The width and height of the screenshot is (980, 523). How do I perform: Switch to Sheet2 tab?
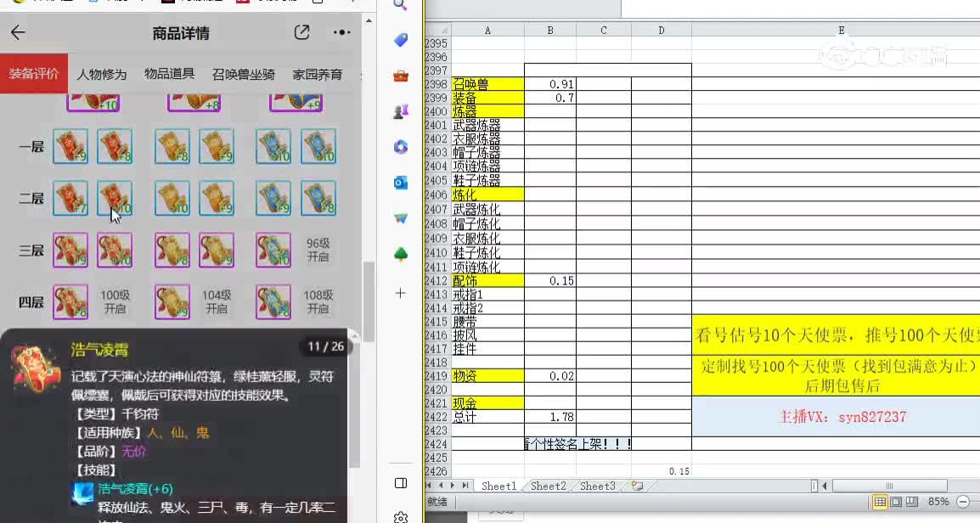[x=548, y=486]
